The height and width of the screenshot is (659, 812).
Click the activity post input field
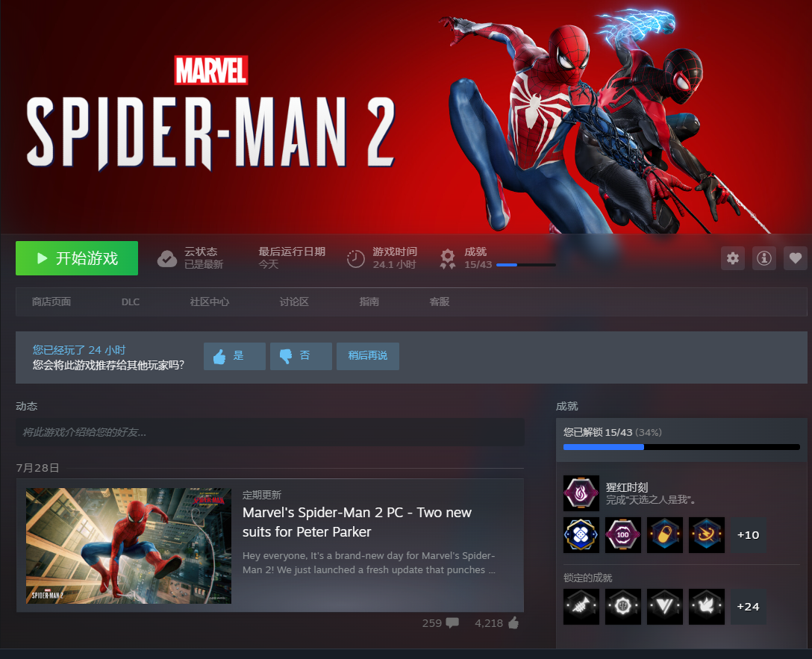pos(270,432)
